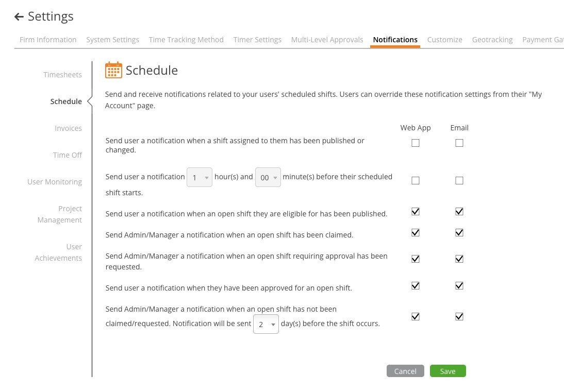Open the Time Tracking Method tab
Viewport: 564px width, 392px height.
coord(186,40)
